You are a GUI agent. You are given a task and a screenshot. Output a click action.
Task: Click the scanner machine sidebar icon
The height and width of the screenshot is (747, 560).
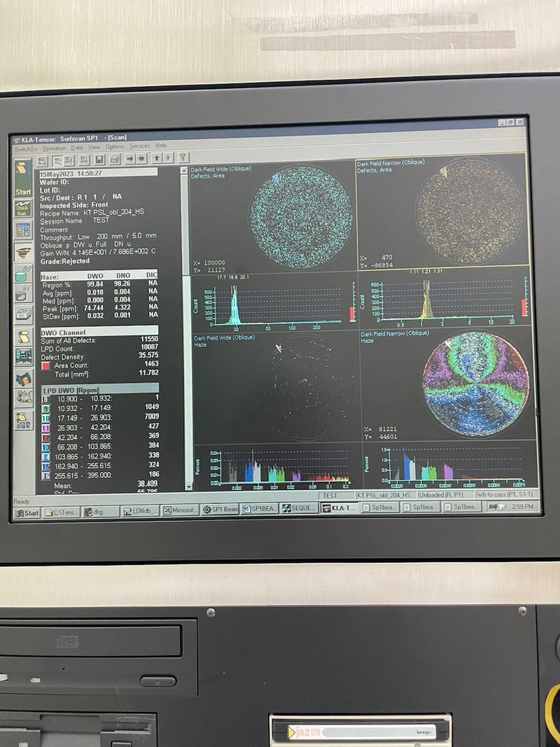(23, 314)
